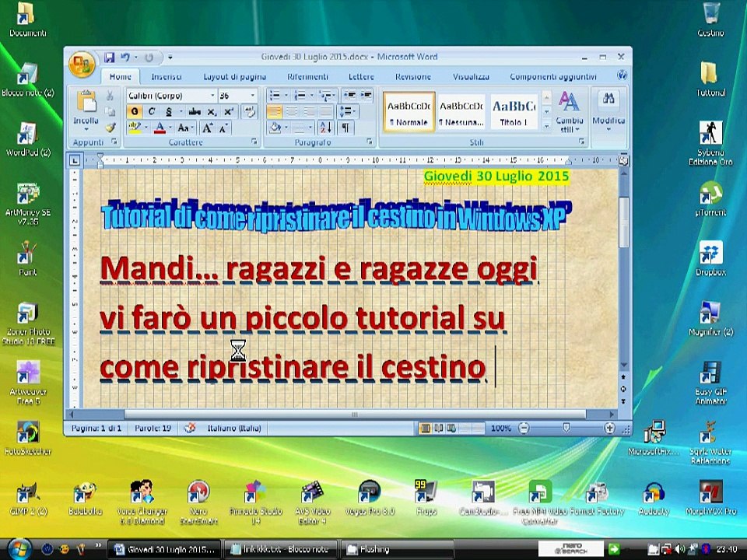Click the red font color button
747x560 pixels.
[x=160, y=128]
